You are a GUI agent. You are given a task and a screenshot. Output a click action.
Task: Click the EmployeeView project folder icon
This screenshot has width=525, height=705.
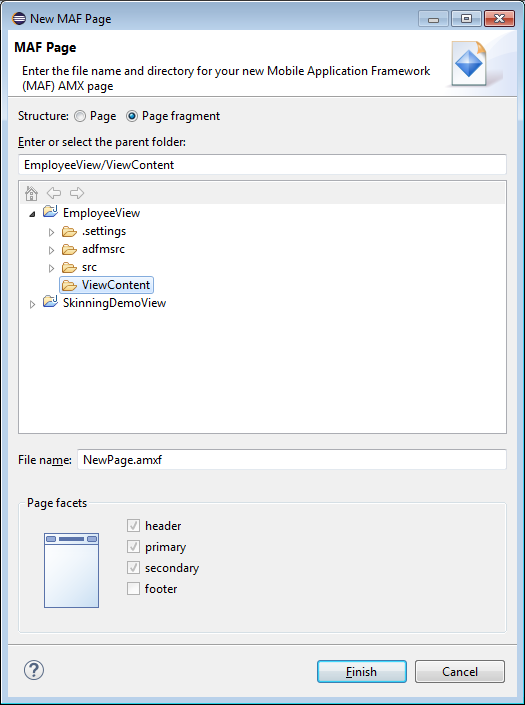(x=50, y=212)
